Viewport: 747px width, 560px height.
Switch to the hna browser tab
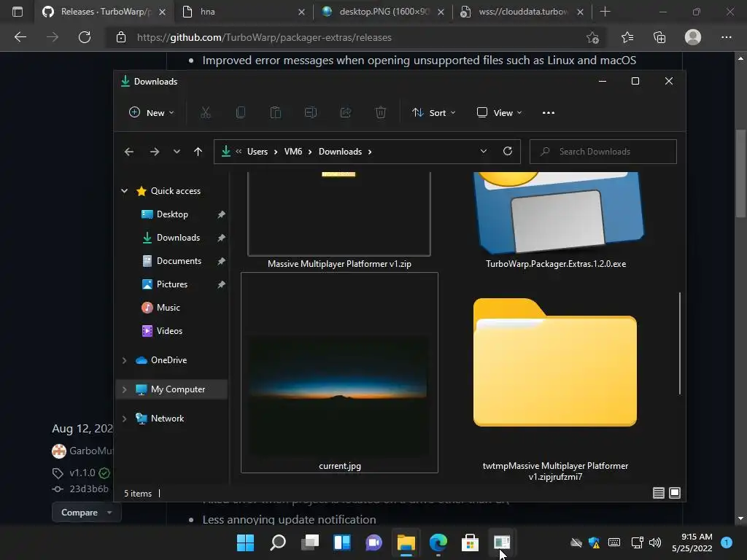(x=243, y=12)
